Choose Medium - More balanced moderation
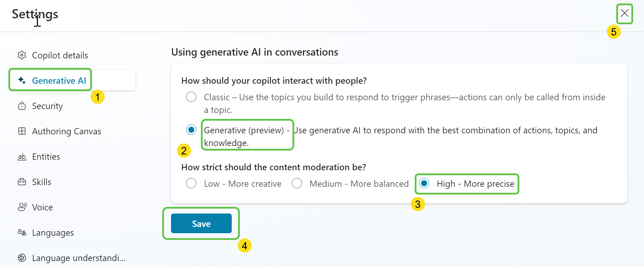Viewport: 644px width, 267px height. [x=297, y=183]
